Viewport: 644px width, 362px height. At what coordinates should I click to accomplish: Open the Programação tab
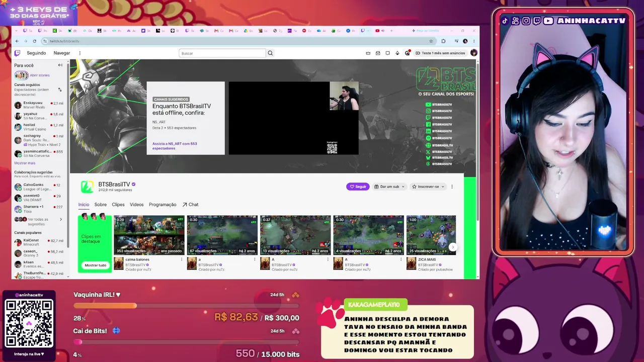click(x=163, y=205)
